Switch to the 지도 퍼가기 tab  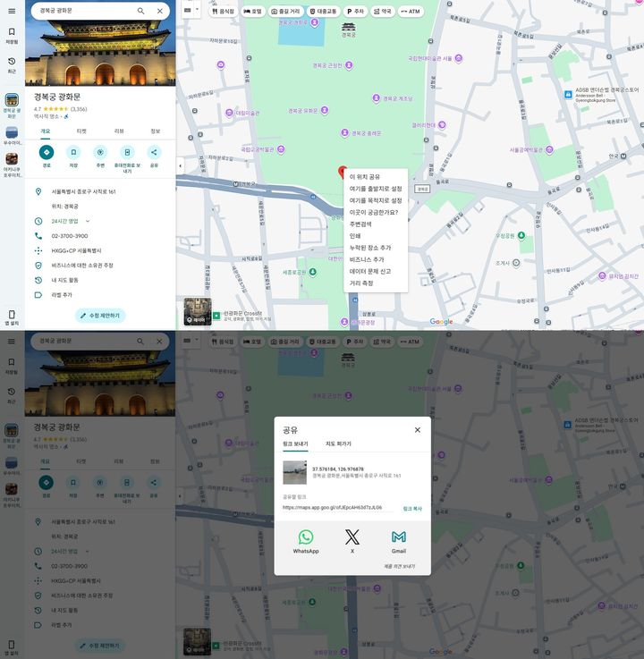pyautogui.click(x=338, y=444)
